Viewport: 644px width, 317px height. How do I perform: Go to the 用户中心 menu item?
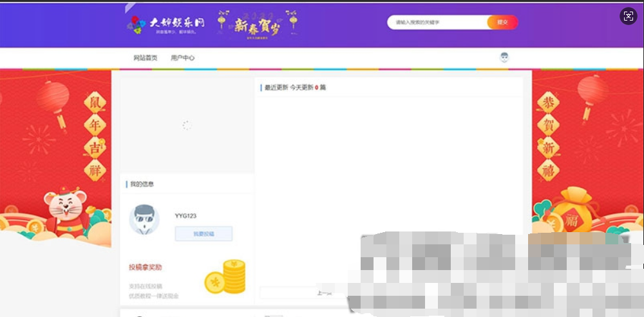click(x=183, y=58)
